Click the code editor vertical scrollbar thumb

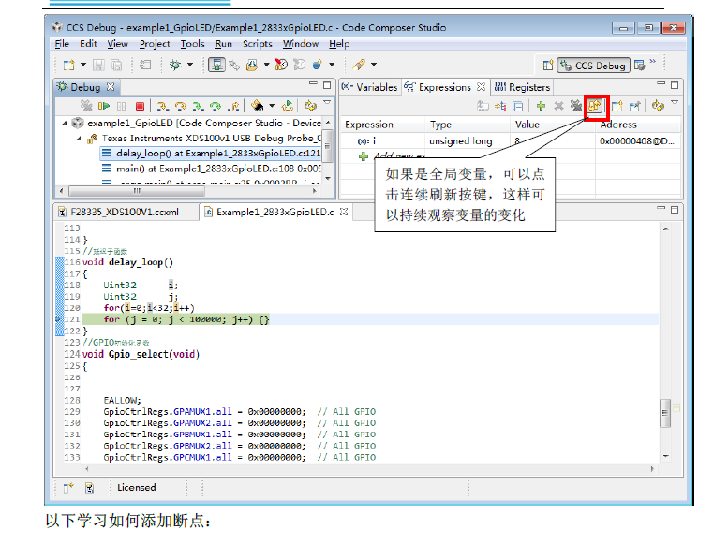click(x=665, y=413)
